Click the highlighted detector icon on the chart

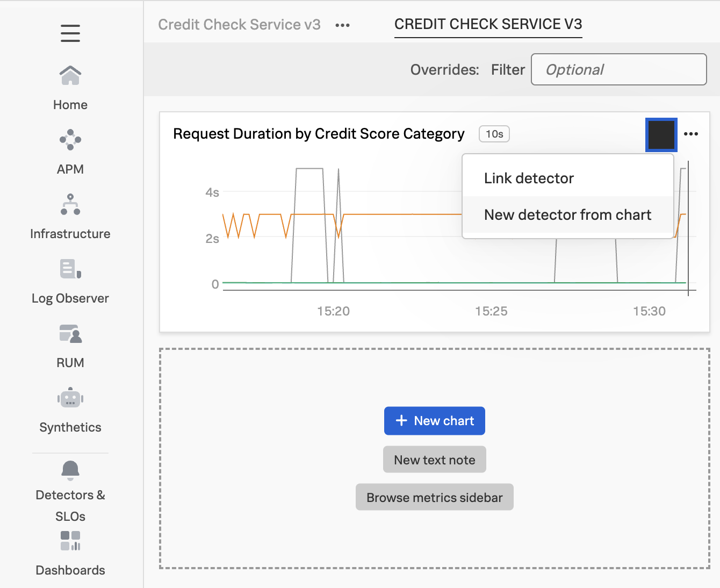click(x=661, y=134)
